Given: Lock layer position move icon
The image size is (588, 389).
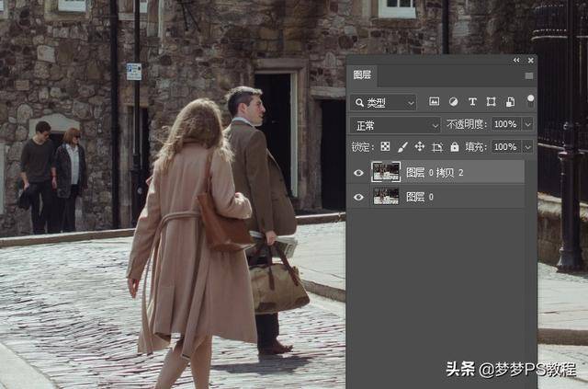Looking at the screenshot, I should 420,147.
